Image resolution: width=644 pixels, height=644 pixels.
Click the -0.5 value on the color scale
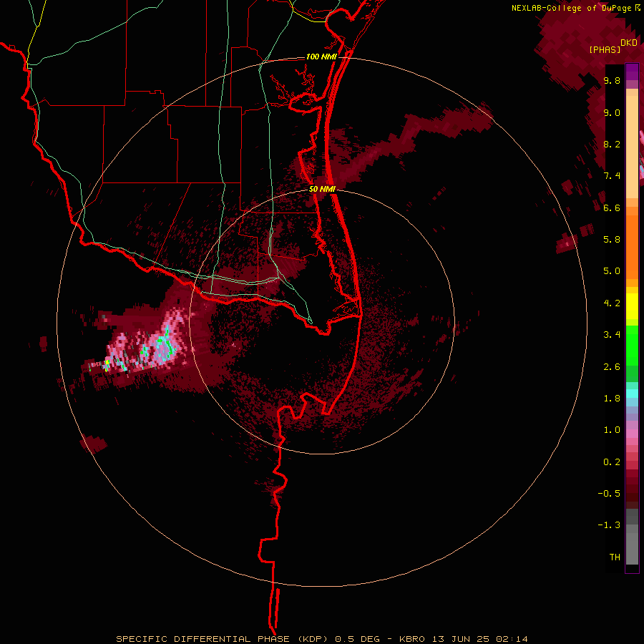[x=609, y=494]
